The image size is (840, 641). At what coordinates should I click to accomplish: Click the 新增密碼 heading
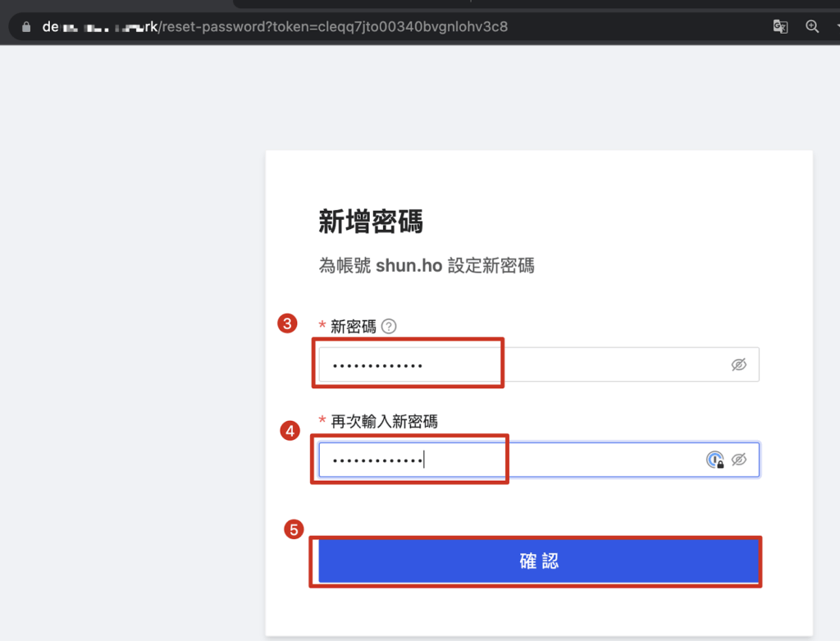[371, 222]
